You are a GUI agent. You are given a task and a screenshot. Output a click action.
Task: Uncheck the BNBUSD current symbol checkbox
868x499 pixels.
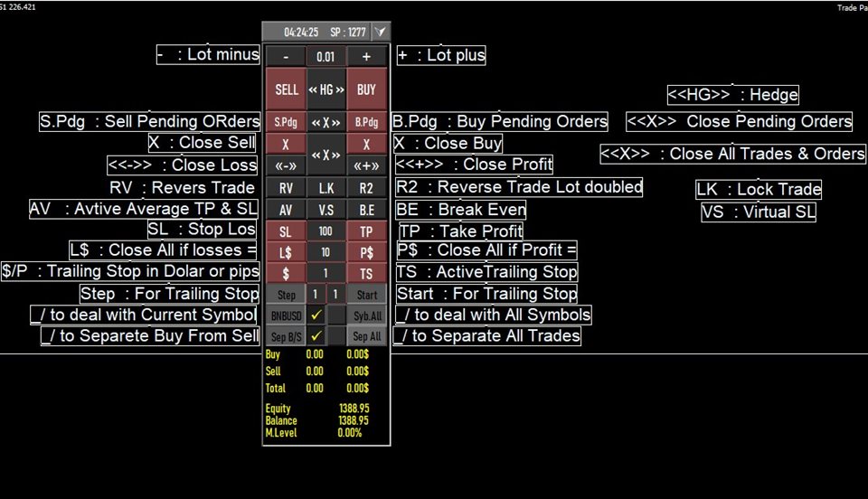[x=316, y=315]
